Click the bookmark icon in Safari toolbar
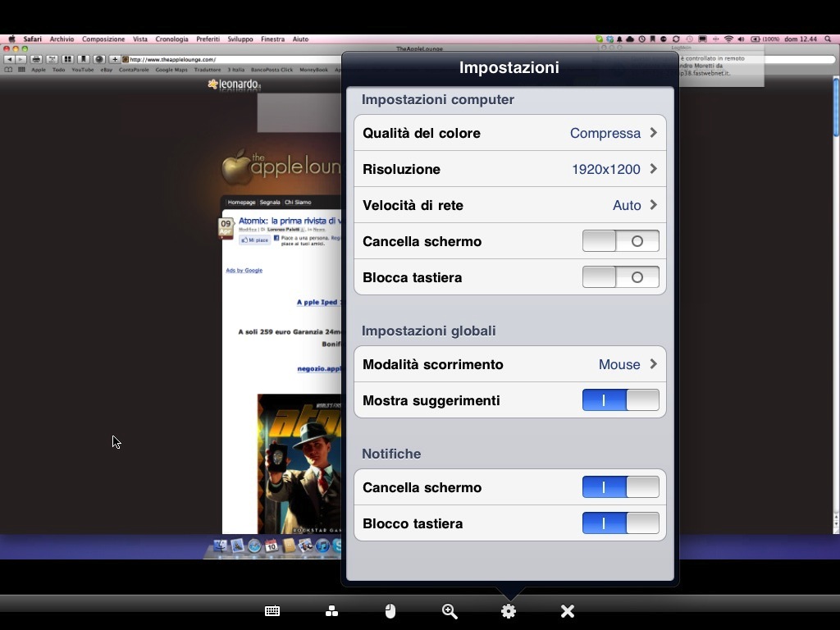Image resolution: width=840 pixels, height=630 pixels. [83, 59]
